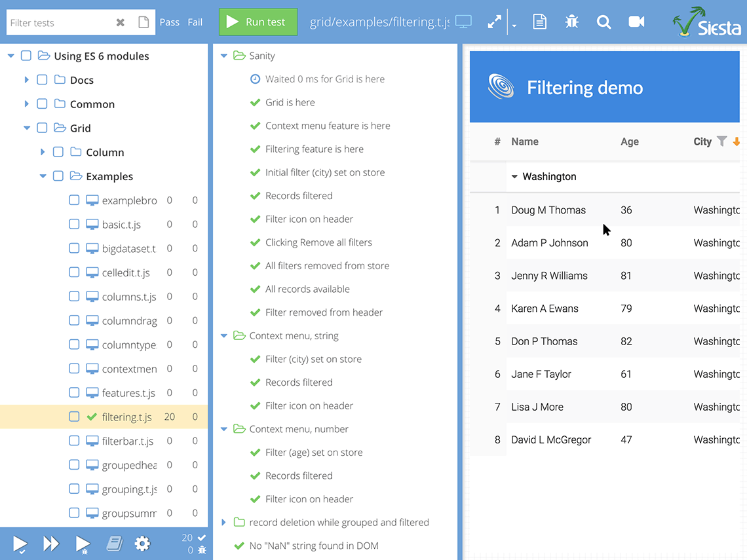
Task: Click the monitor icon beside celledit.t.js
Action: 92,272
